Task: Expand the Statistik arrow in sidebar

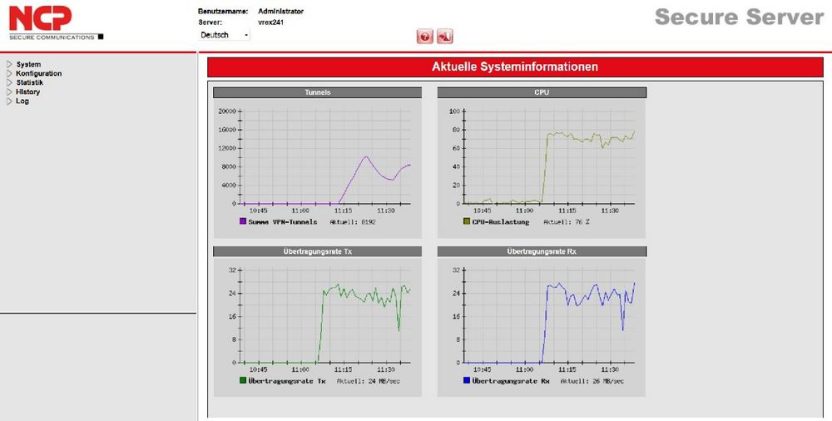Action: [8, 82]
